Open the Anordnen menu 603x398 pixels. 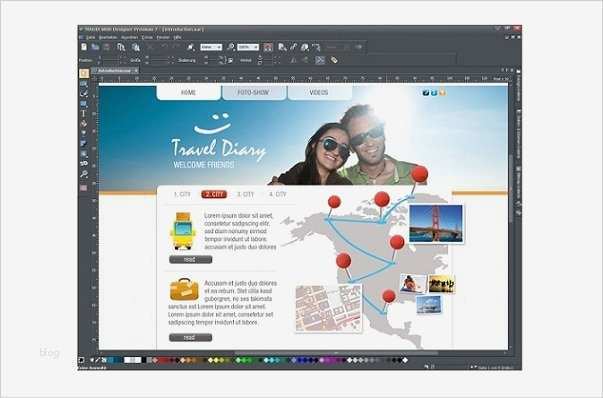[x=130, y=37]
